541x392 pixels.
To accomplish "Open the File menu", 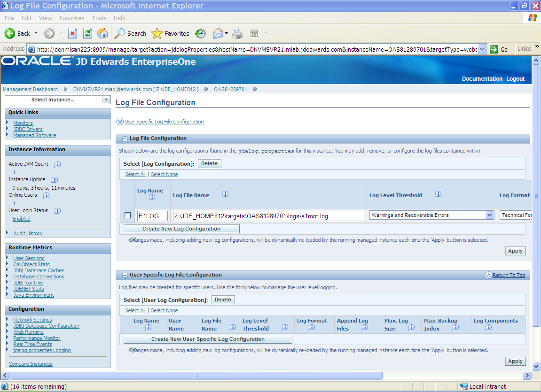I will click(9, 18).
